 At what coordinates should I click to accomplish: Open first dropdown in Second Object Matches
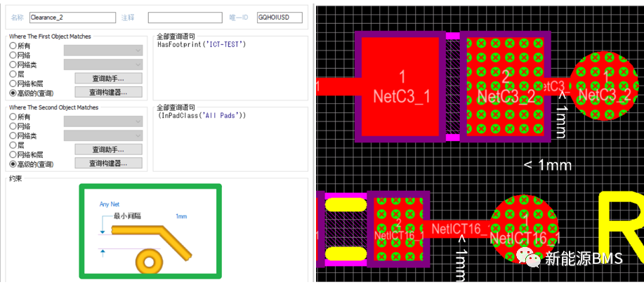point(103,121)
